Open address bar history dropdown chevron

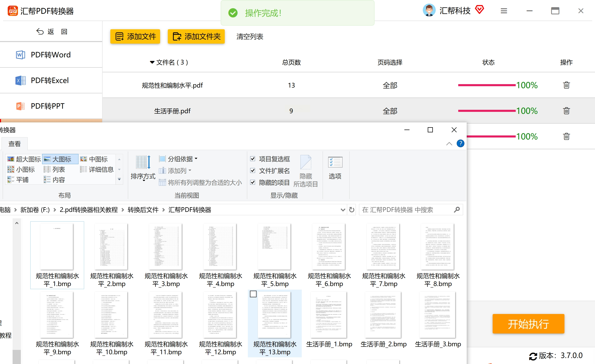343,210
